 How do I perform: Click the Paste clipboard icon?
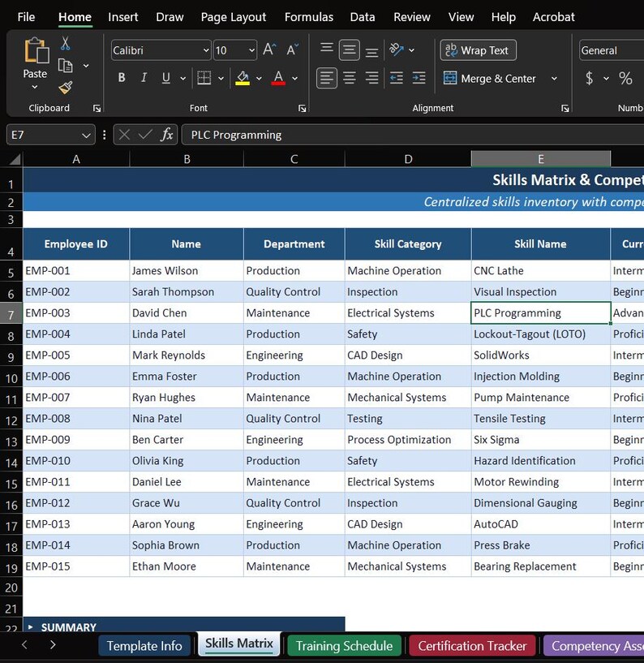click(36, 51)
